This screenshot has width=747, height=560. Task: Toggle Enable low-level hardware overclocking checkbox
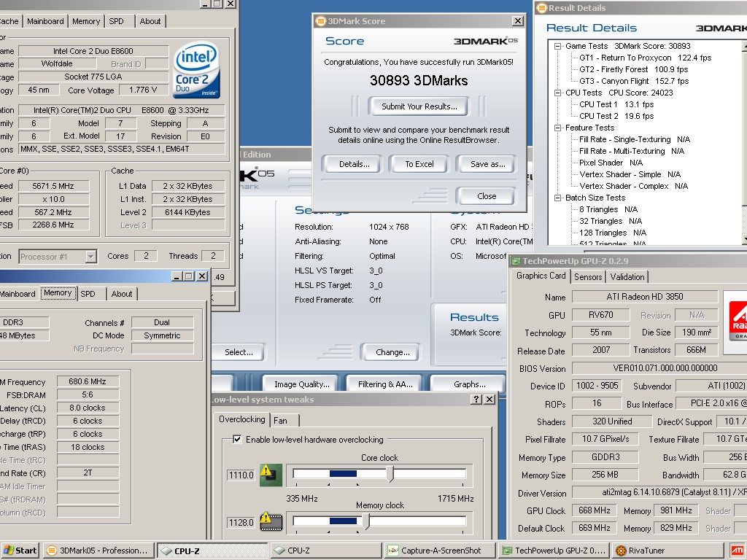click(x=237, y=439)
